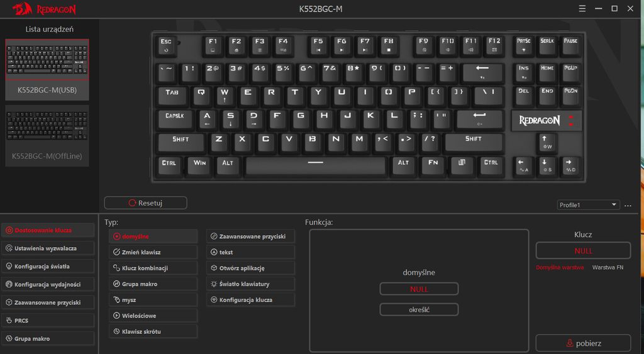Open the hamburger menu in title bar

click(x=582, y=9)
